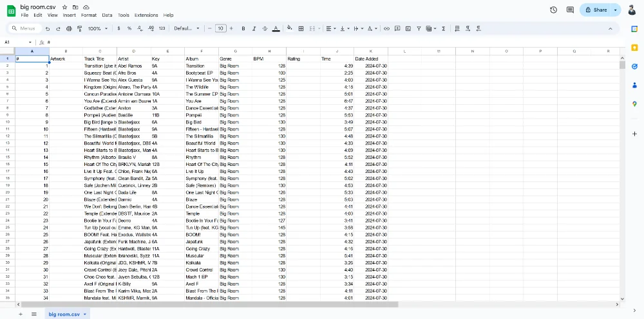Open the File menu
The height and width of the screenshot is (319, 644).
tap(24, 15)
